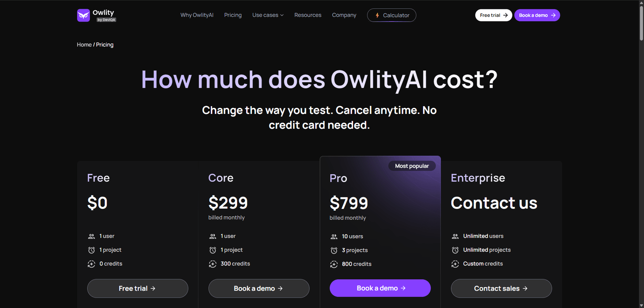The height and width of the screenshot is (308, 644).
Task: Click the clock icon beside 3 projects
Action: (334, 250)
